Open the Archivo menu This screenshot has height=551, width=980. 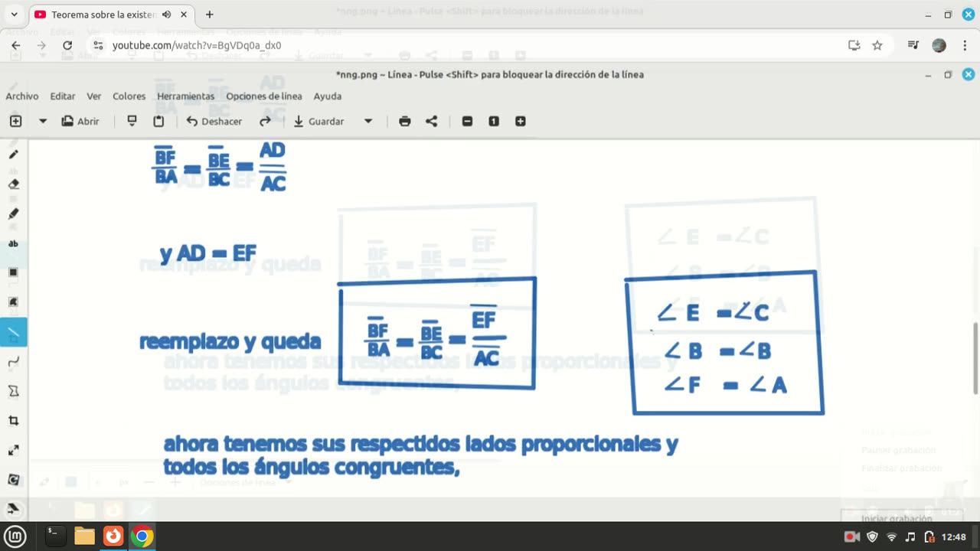(x=22, y=96)
